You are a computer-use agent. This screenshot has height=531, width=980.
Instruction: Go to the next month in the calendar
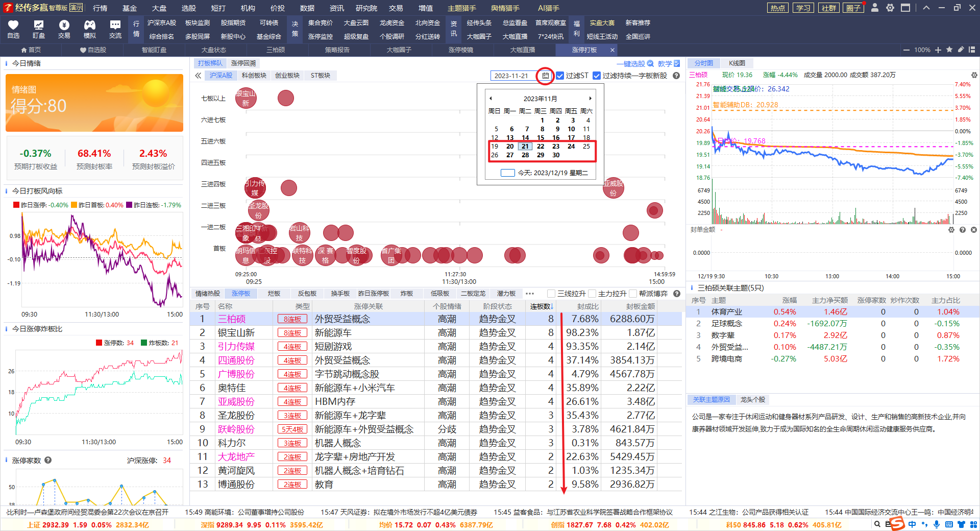pos(590,99)
